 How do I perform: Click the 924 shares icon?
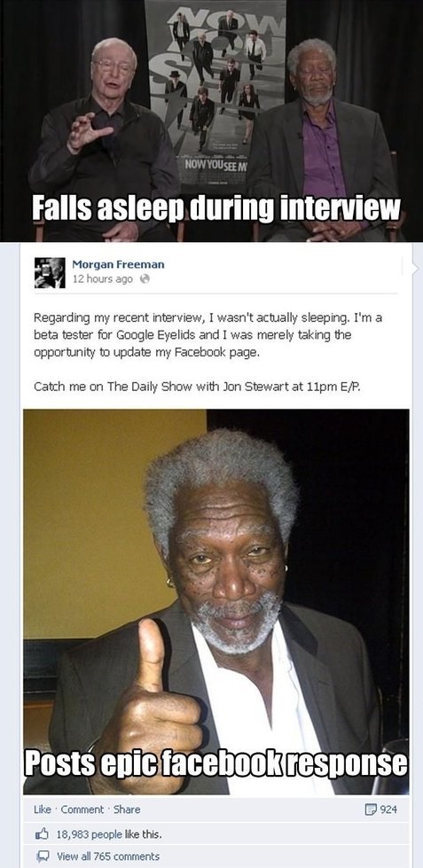pos(371,809)
